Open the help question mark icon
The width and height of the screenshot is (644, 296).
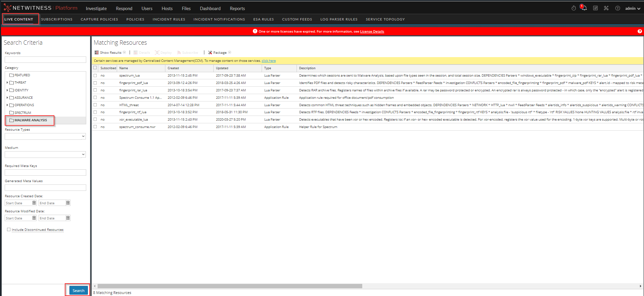click(617, 8)
